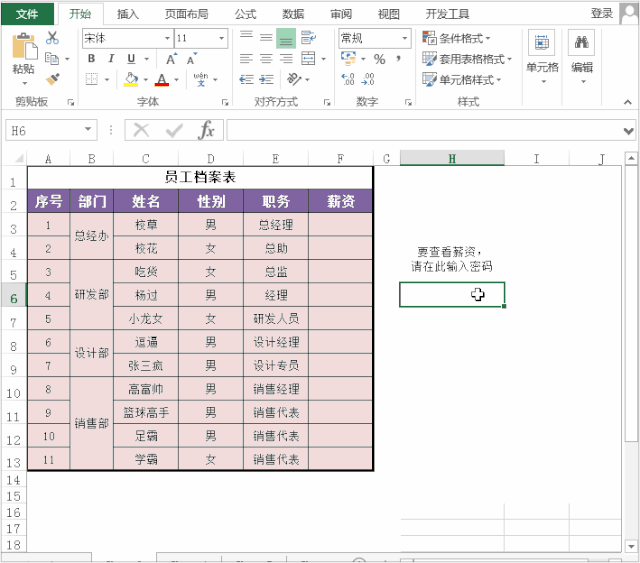Select column H header

[x=452, y=158]
